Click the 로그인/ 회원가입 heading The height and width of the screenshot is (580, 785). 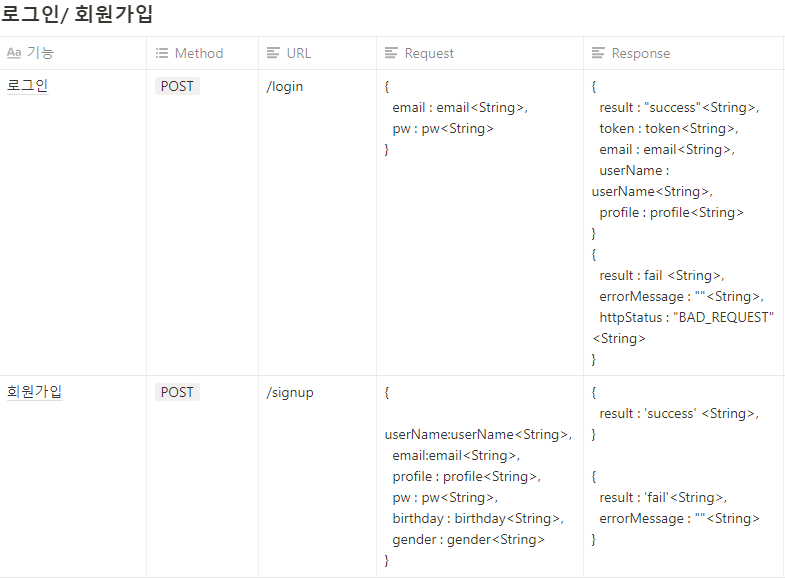77,14
